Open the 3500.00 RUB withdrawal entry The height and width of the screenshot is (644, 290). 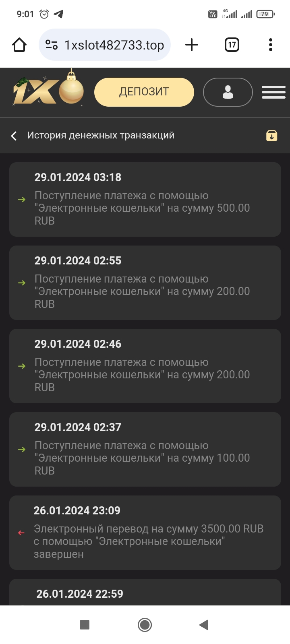coord(145,533)
